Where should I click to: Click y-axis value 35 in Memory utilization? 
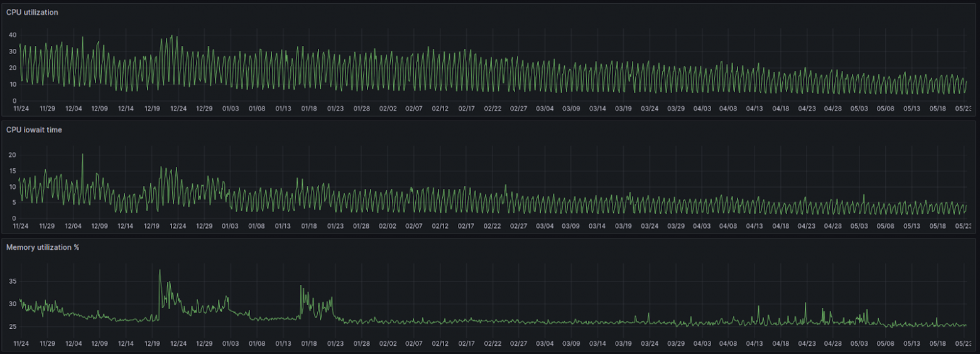(12, 282)
